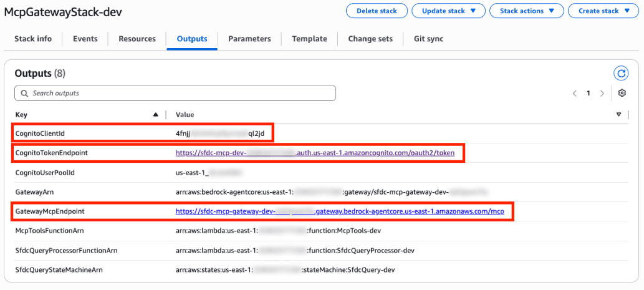This screenshot has width=644, height=290.
Task: Switch to Git sync tab
Action: 428,39
